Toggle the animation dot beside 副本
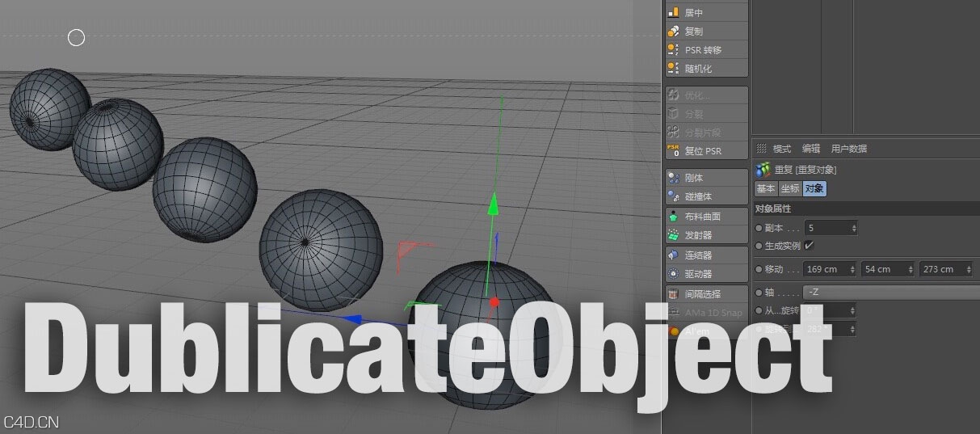This screenshot has width=980, height=434. tap(759, 228)
